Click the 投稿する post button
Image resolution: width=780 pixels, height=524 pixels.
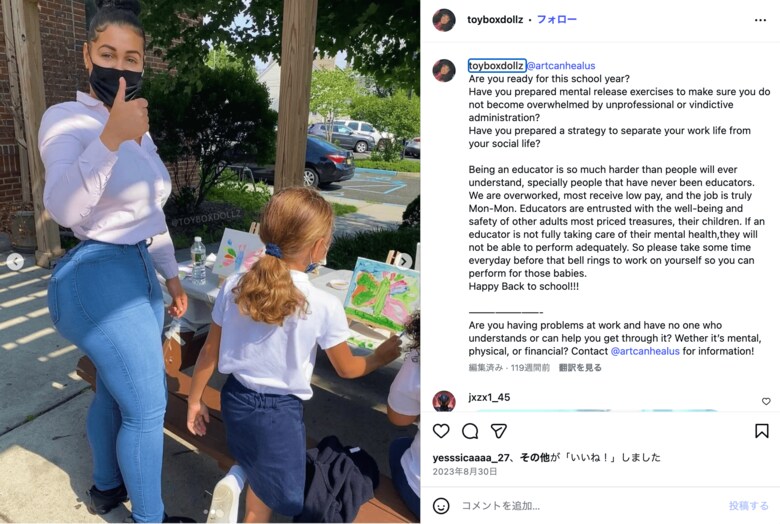coord(749,506)
